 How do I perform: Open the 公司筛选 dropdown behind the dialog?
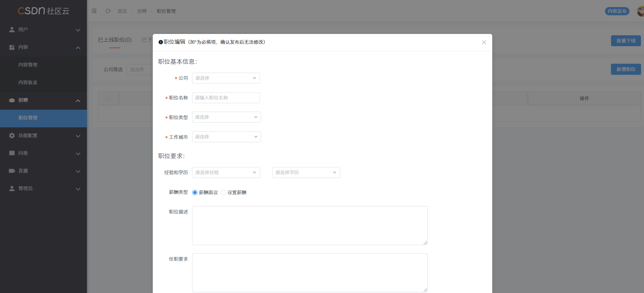140,70
